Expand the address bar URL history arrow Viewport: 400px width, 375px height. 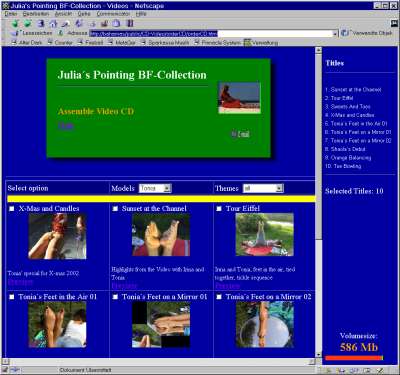pos(335,34)
